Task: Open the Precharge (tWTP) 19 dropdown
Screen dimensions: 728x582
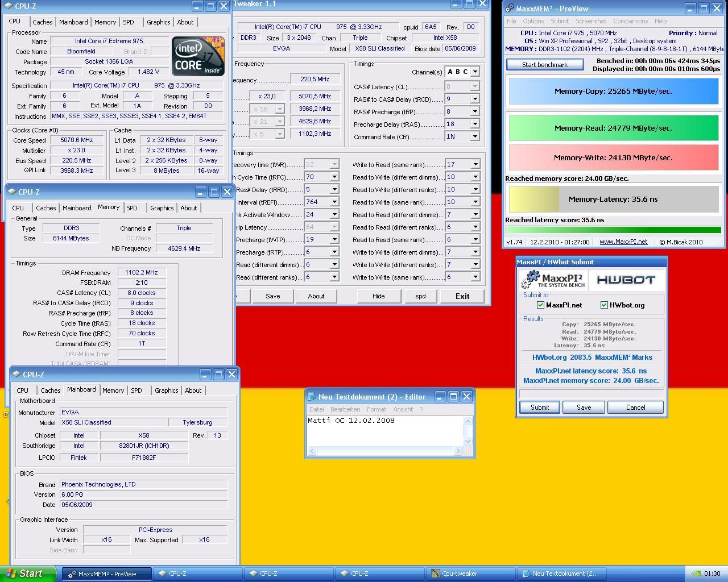Action: point(334,239)
